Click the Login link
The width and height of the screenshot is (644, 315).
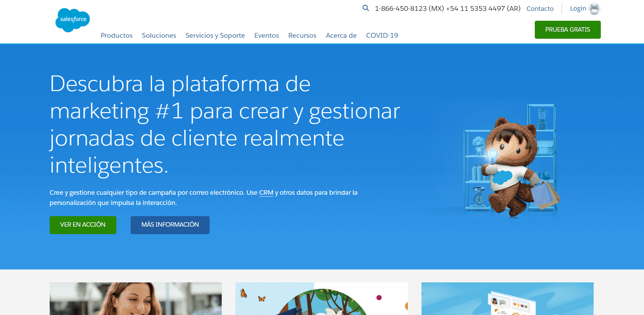[578, 8]
